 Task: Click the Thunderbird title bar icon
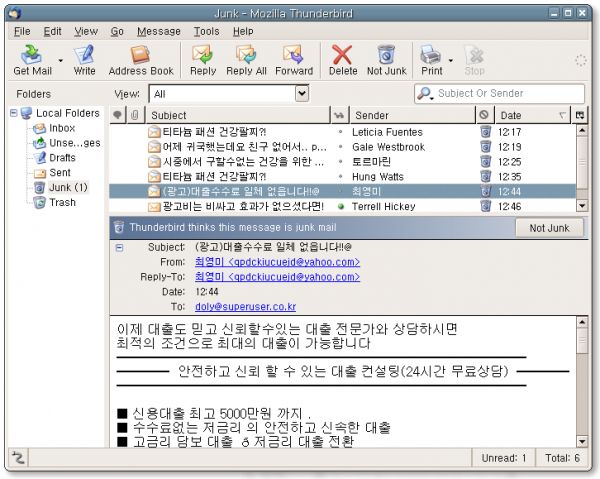click(x=15, y=13)
